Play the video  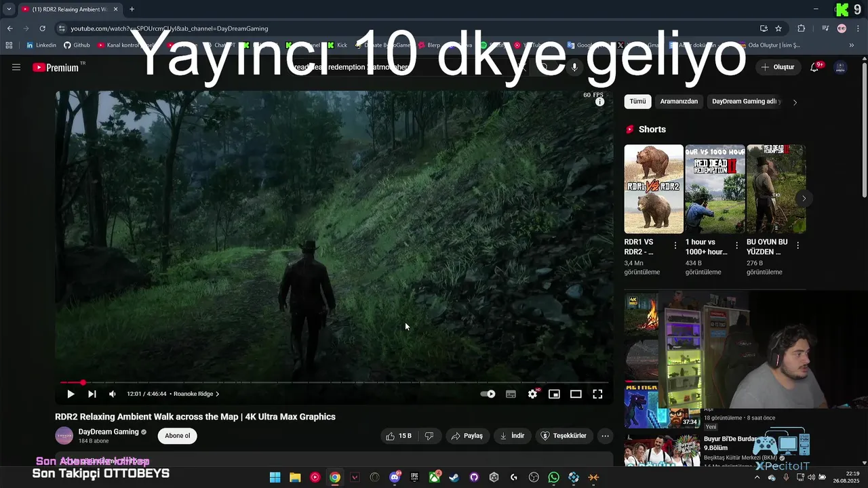tap(71, 394)
